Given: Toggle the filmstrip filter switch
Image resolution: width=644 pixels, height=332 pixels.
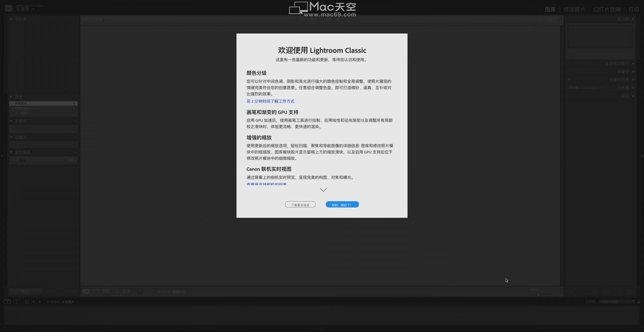Looking at the screenshot, I should point(639,302).
